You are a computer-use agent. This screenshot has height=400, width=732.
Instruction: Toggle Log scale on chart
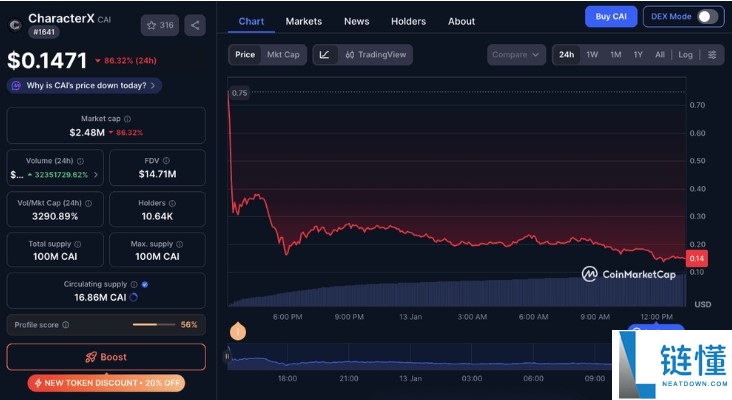[685, 55]
